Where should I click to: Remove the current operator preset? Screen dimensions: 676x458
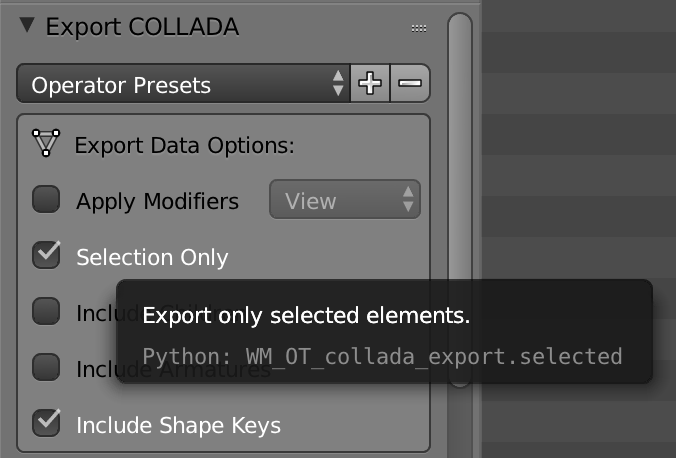410,85
